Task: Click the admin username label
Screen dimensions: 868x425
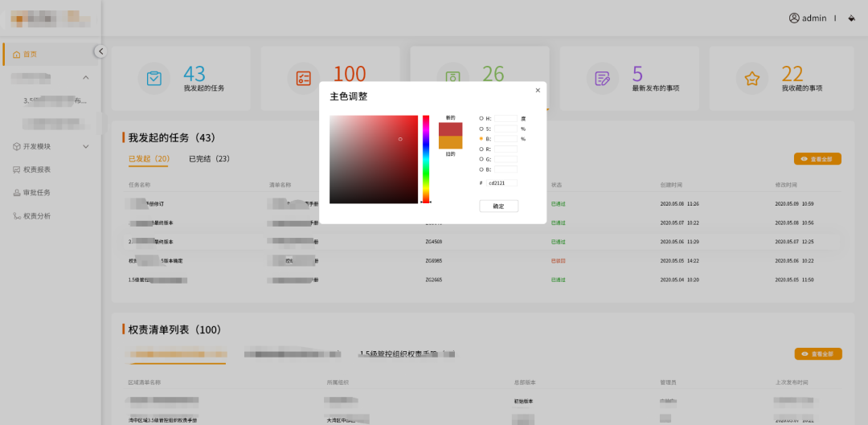Action: tap(814, 18)
